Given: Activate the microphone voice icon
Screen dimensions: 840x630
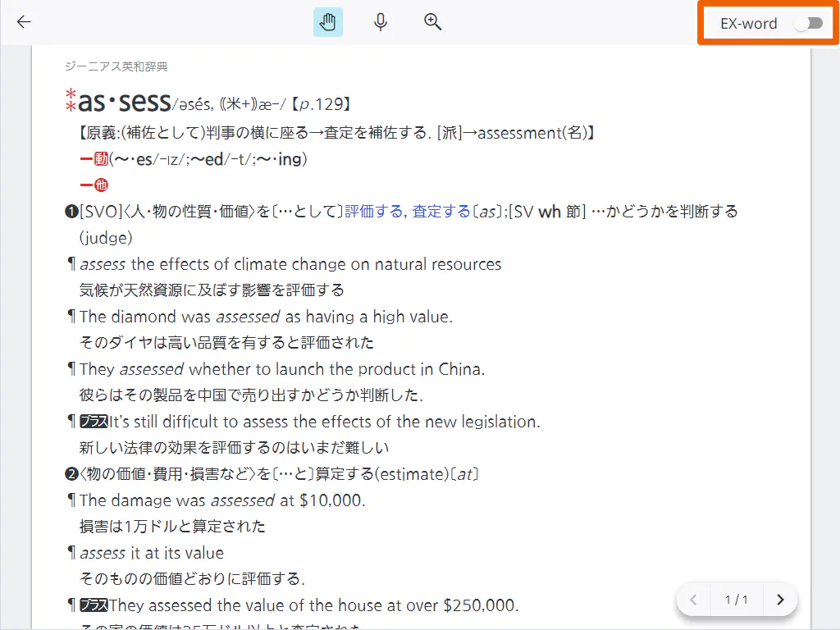Looking at the screenshot, I should click(381, 22).
